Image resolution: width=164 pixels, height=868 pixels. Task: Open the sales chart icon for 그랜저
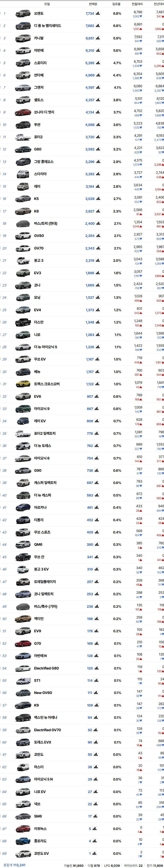click(98, 88)
